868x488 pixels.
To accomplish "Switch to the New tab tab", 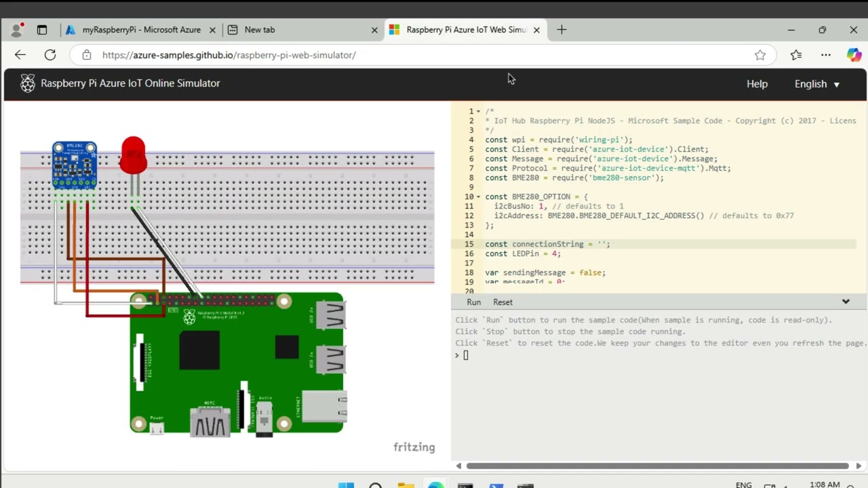I will (302, 30).
